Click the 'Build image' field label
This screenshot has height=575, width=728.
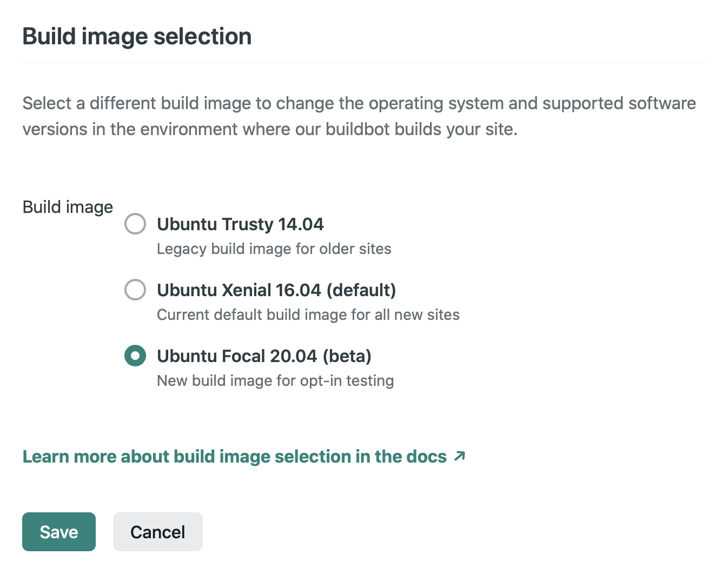coord(68,207)
